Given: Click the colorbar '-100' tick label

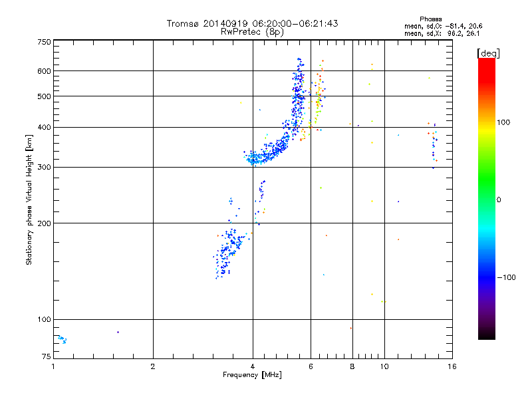Looking at the screenshot, I should pos(506,277).
